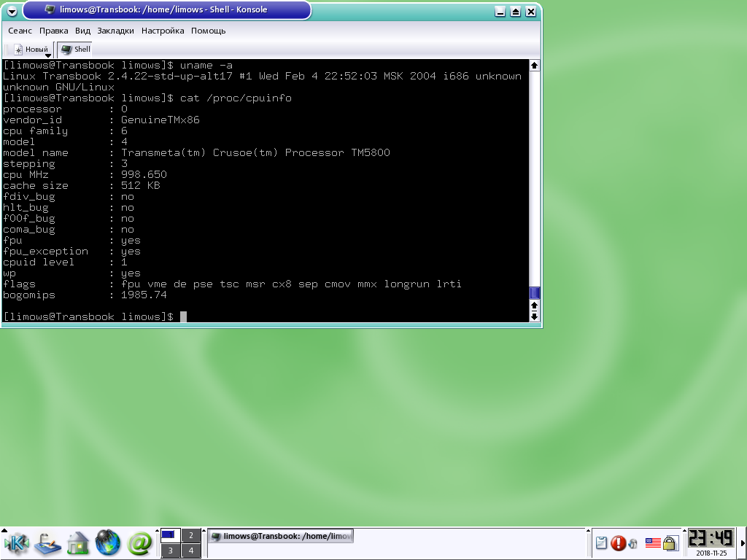Image resolution: width=747 pixels, height=560 pixels.
Task: Click the taskbar applet handle arrow
Action: (x=204, y=530)
